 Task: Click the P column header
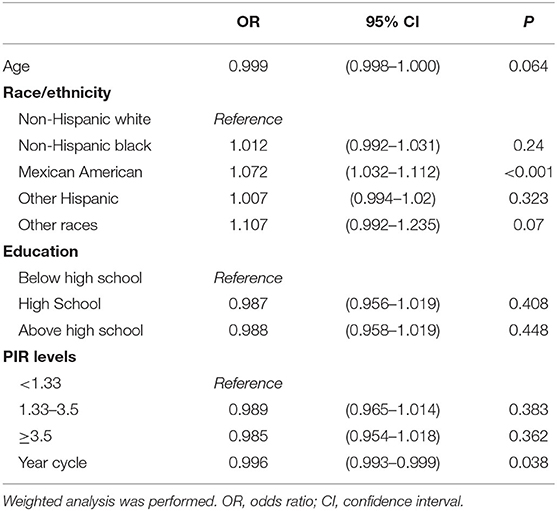(528, 22)
